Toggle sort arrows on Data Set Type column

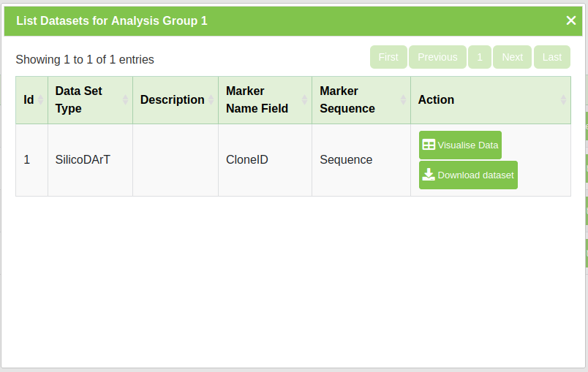click(125, 100)
